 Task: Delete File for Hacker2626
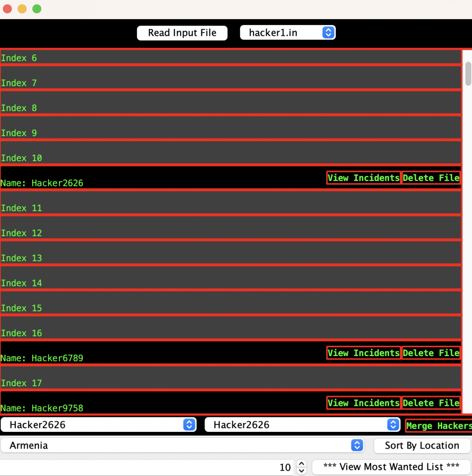431,178
